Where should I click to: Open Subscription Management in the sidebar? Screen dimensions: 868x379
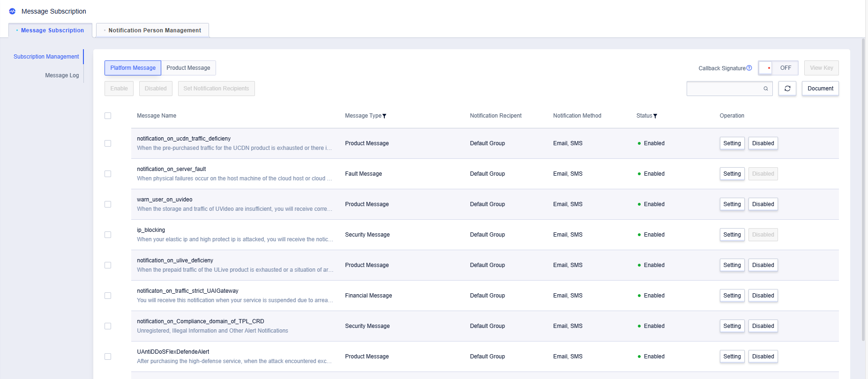click(x=46, y=57)
